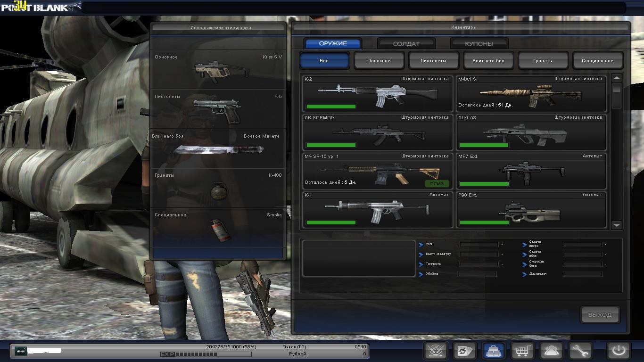The width and height of the screenshot is (644, 362).
Task: Filter inventory by Ближнего боя
Action: [488, 60]
